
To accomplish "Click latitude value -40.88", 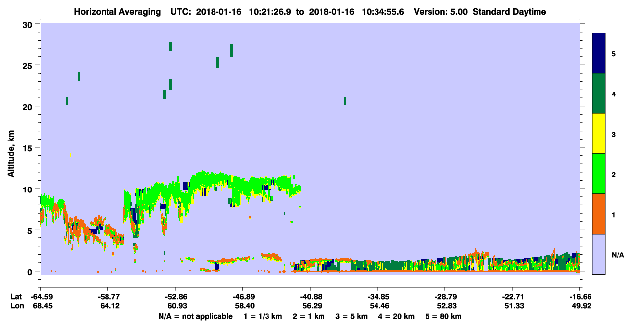I will click(310, 297).
